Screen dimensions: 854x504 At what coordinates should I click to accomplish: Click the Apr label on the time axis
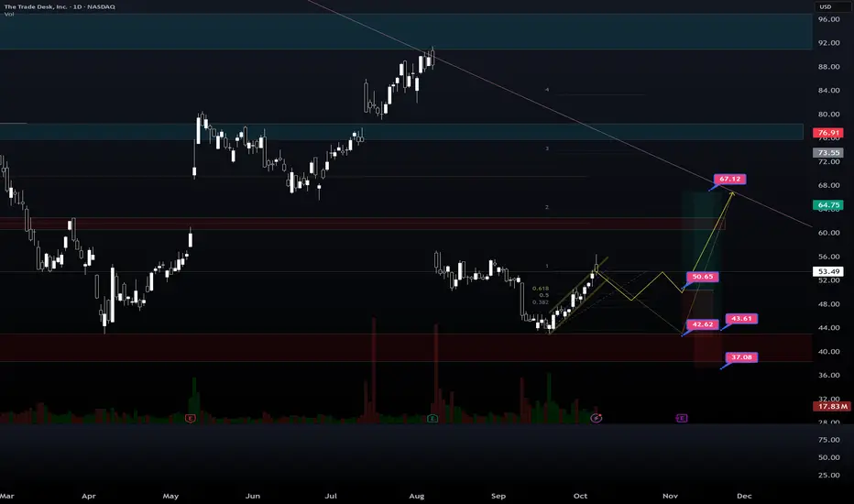pyautogui.click(x=88, y=496)
